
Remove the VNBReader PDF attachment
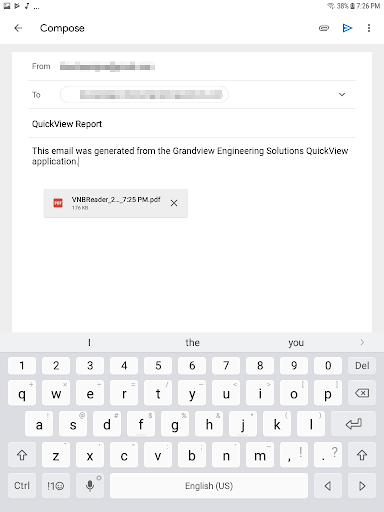pos(174,203)
